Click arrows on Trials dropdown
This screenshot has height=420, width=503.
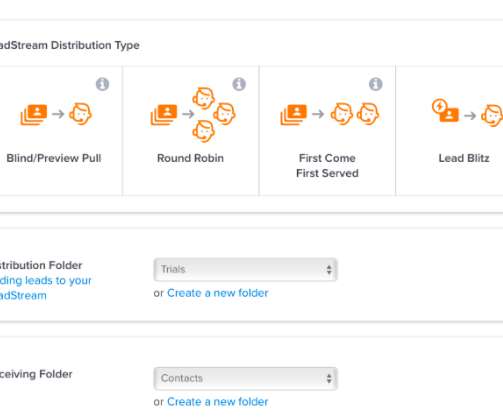(x=329, y=269)
